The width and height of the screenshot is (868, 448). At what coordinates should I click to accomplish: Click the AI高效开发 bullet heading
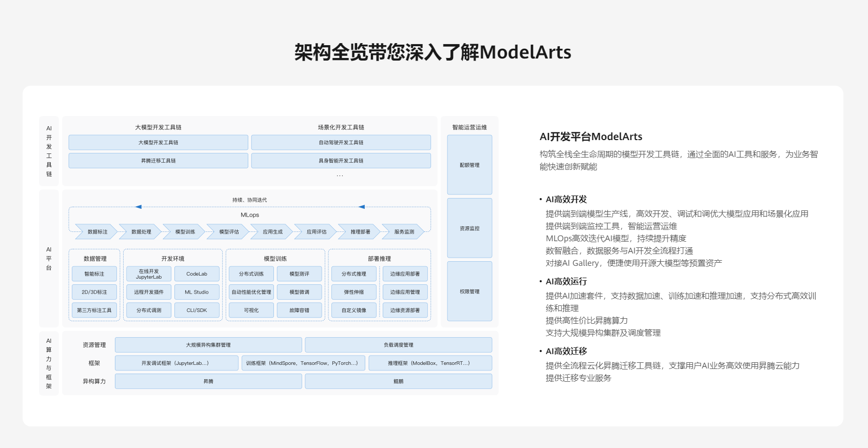pos(566,199)
